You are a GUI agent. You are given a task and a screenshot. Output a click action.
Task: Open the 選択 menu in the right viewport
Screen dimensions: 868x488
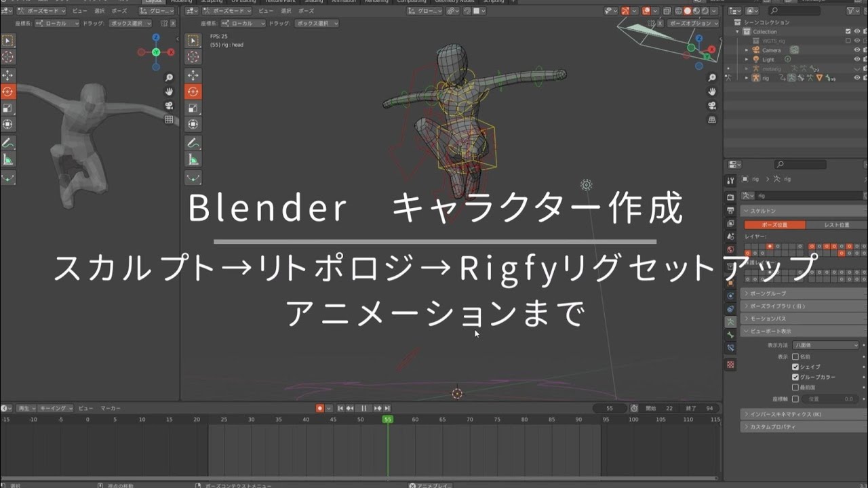[x=286, y=11]
